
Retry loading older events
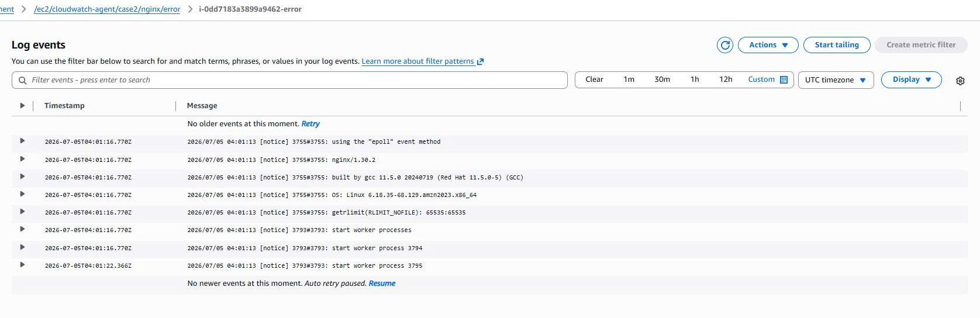tap(310, 124)
